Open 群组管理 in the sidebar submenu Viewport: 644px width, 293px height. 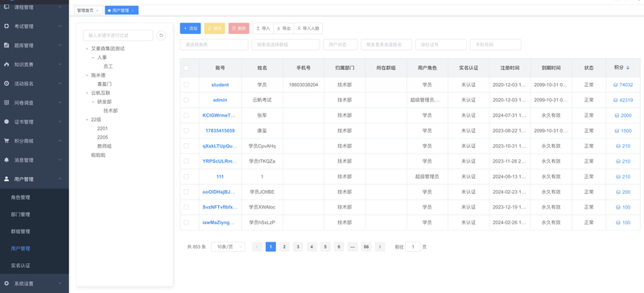[21, 231]
